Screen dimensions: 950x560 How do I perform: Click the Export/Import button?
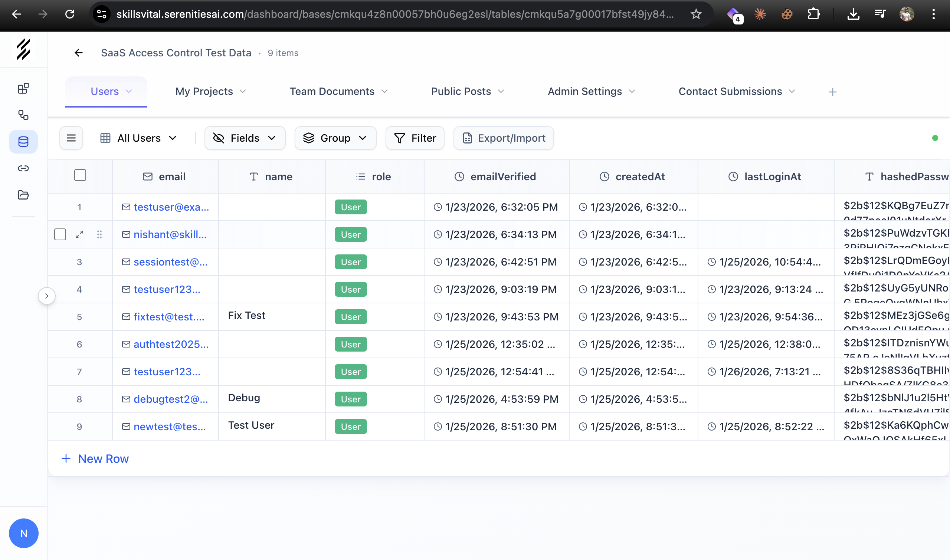[x=504, y=138]
